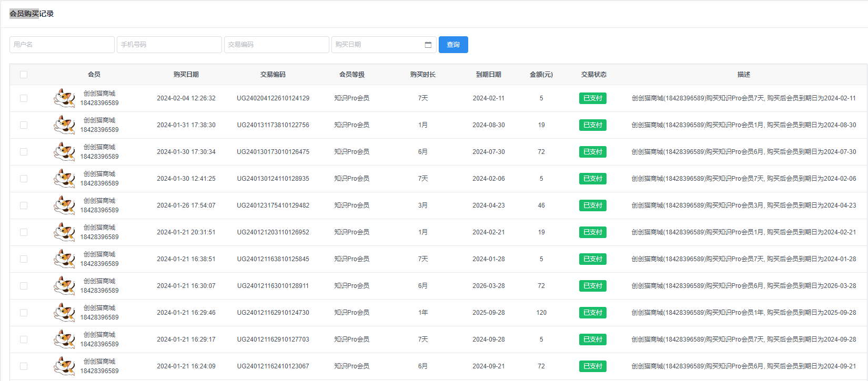Check the row purchased 2024-01-30 12:41:25
This screenshot has height=381, width=868.
click(x=24, y=179)
